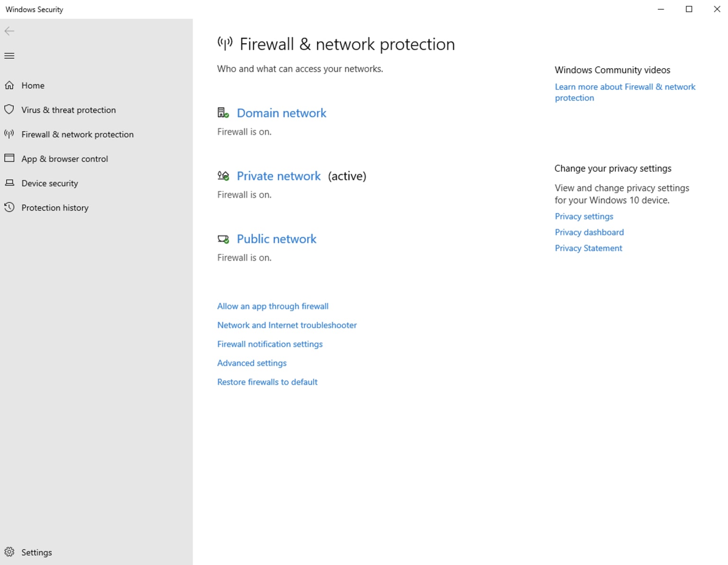The image size is (728, 565).
Task: Go to Virus & threat protection
Action: pyautogui.click(x=68, y=110)
